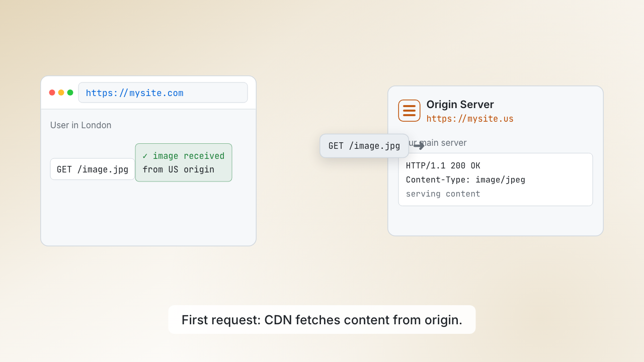644x362 pixels.
Task: Click the green 'image received' status box
Action: click(x=184, y=162)
